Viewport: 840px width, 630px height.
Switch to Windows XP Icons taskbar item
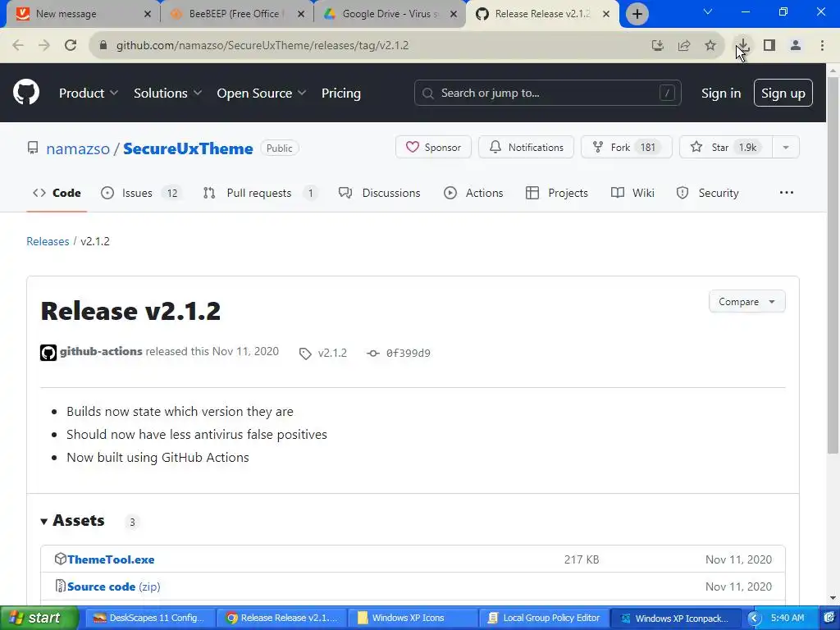[x=413, y=618]
